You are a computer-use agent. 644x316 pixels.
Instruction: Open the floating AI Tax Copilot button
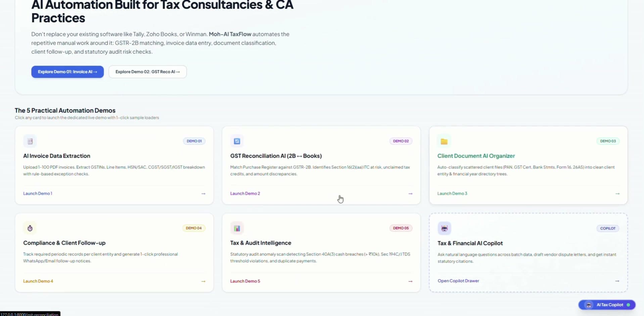(x=607, y=305)
